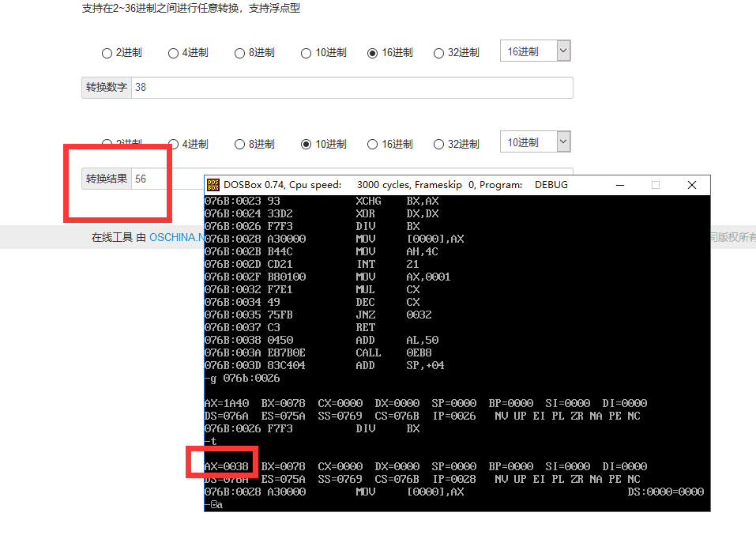Click the DEC CX instruction line
Image resolution: width=756 pixels, height=539 pixels.
point(312,302)
